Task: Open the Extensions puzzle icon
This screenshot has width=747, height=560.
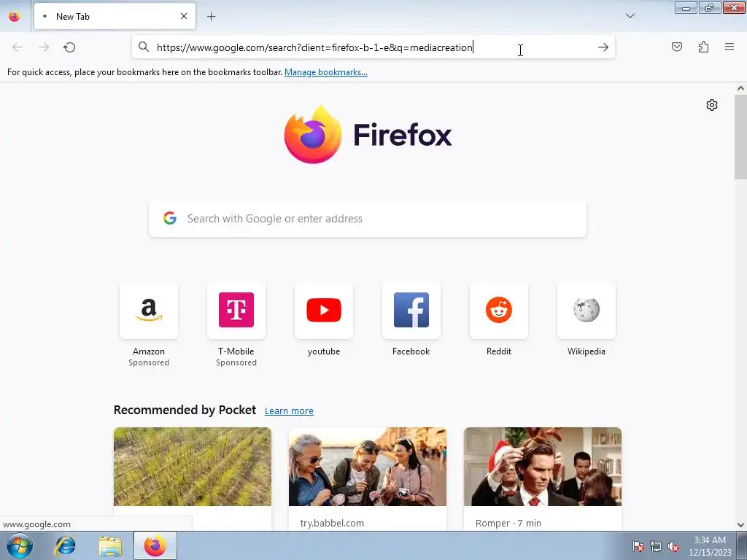Action: (703, 47)
